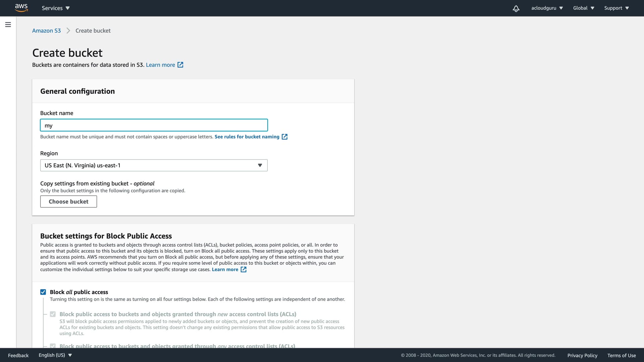
Task: Click the Choose bucket button
Action: tap(68, 201)
